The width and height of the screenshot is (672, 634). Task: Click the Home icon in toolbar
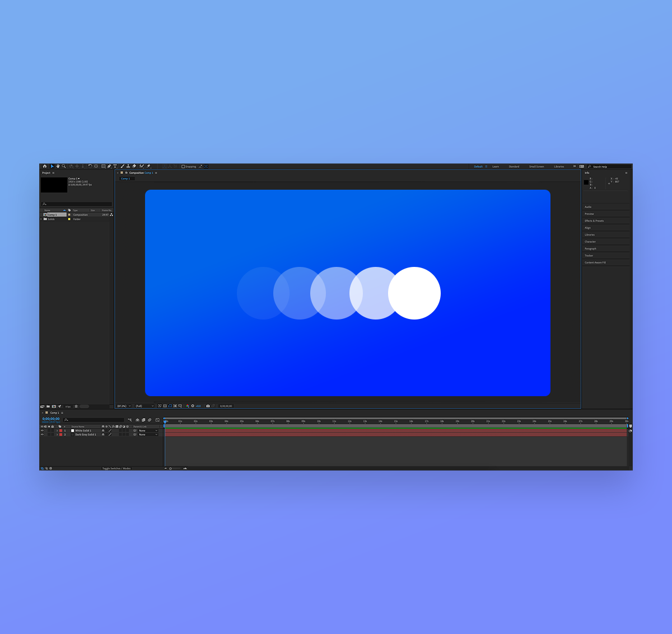click(x=45, y=166)
